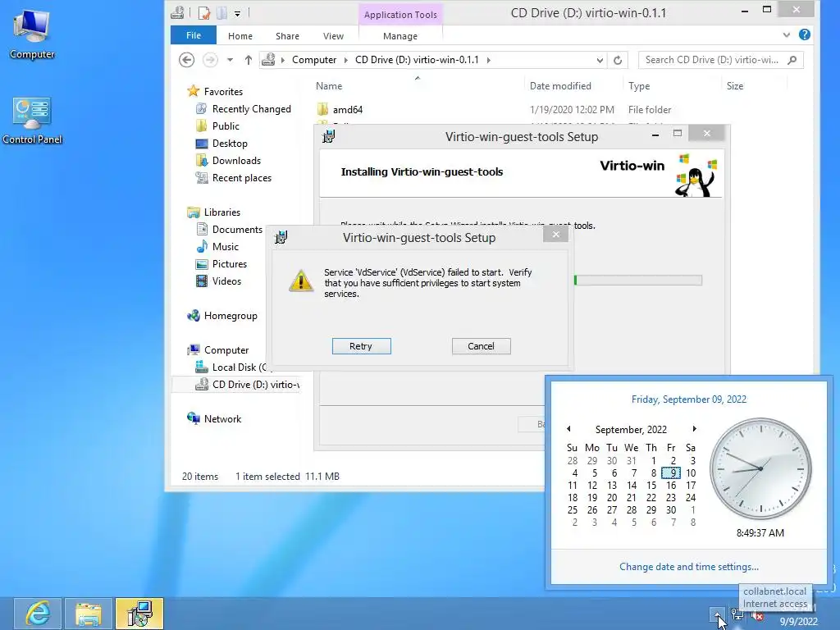
Task: Open the View ribbon tab
Action: [333, 36]
